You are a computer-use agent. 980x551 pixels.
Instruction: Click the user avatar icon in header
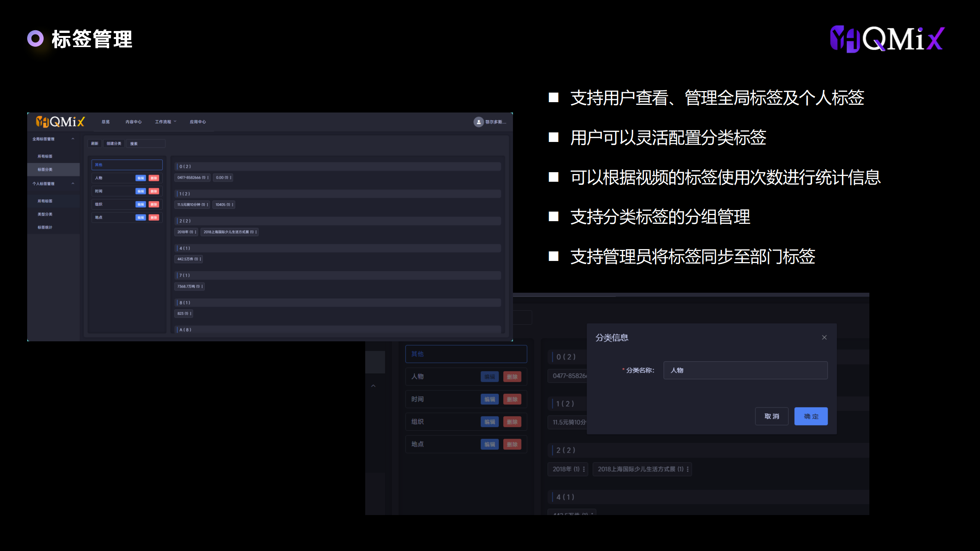pos(479,122)
